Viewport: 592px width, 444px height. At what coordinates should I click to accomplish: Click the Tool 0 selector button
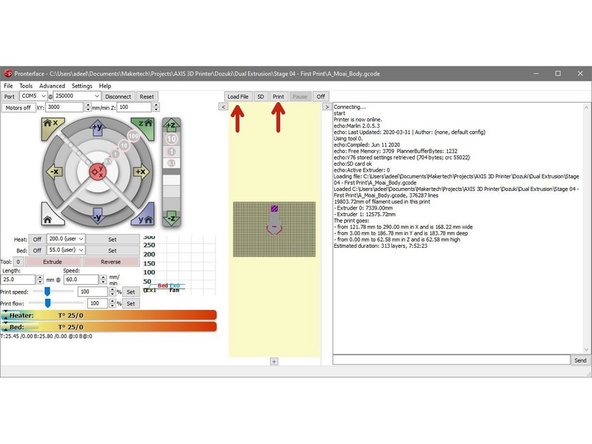[x=18, y=262]
